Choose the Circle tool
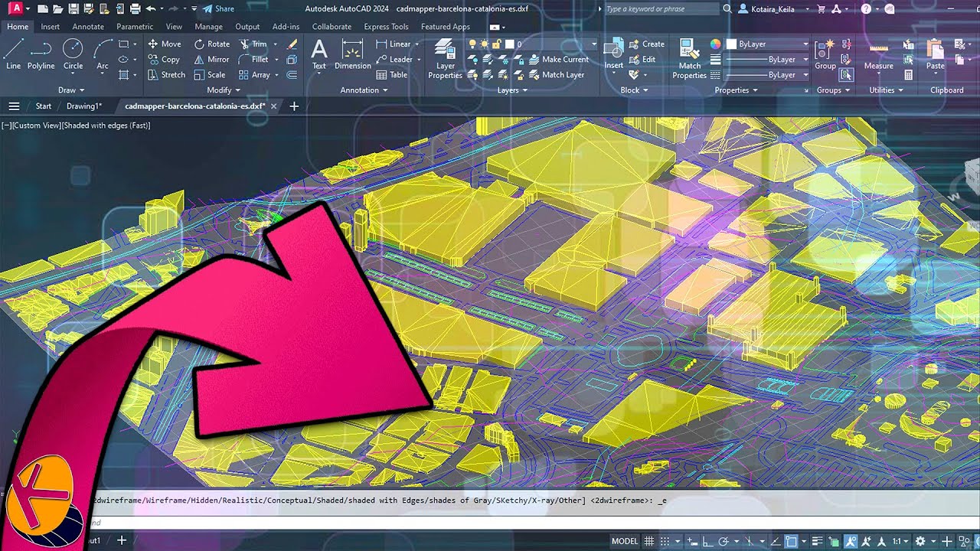 point(73,55)
